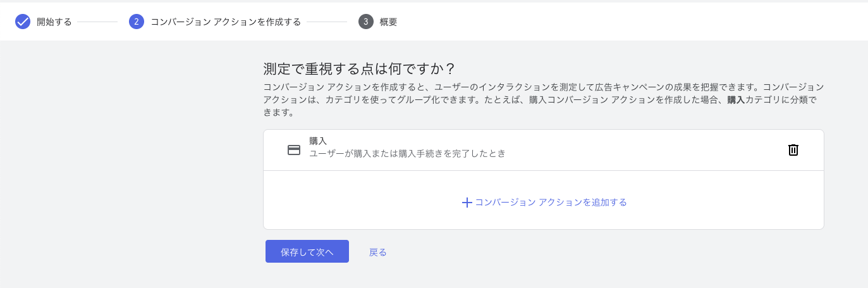Click the plus icon to add conversion action

tap(467, 203)
